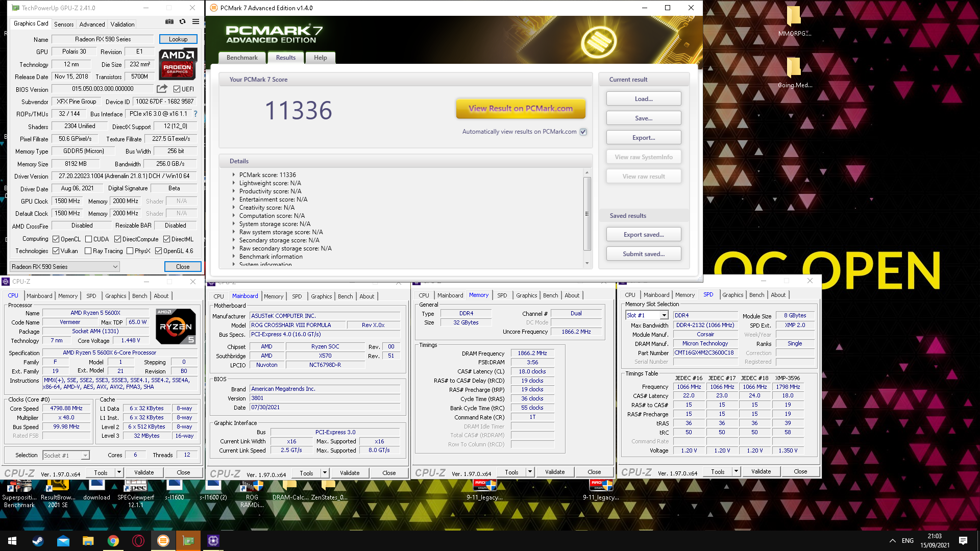
Task: Open DRAM-Calc desktop folder
Action: tap(290, 491)
